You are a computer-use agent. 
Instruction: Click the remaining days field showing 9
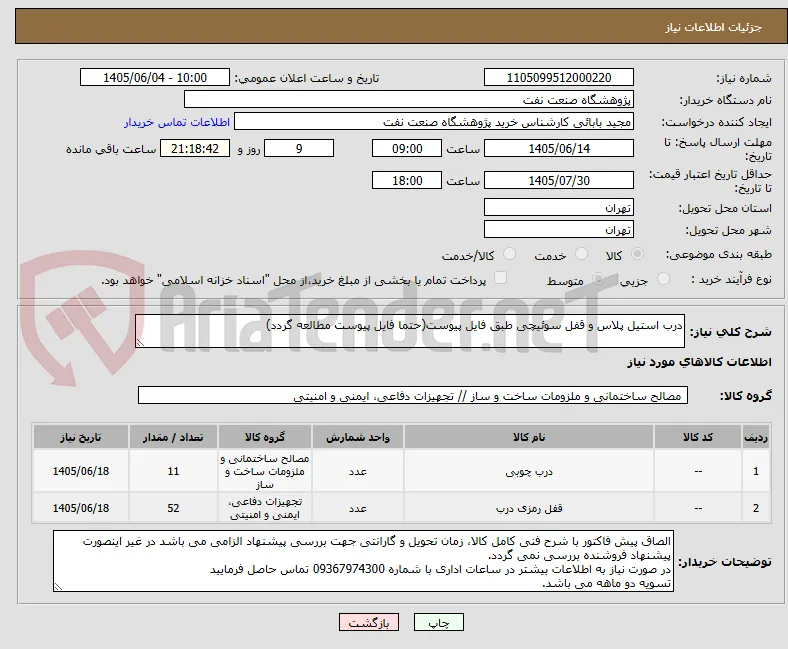(299, 148)
